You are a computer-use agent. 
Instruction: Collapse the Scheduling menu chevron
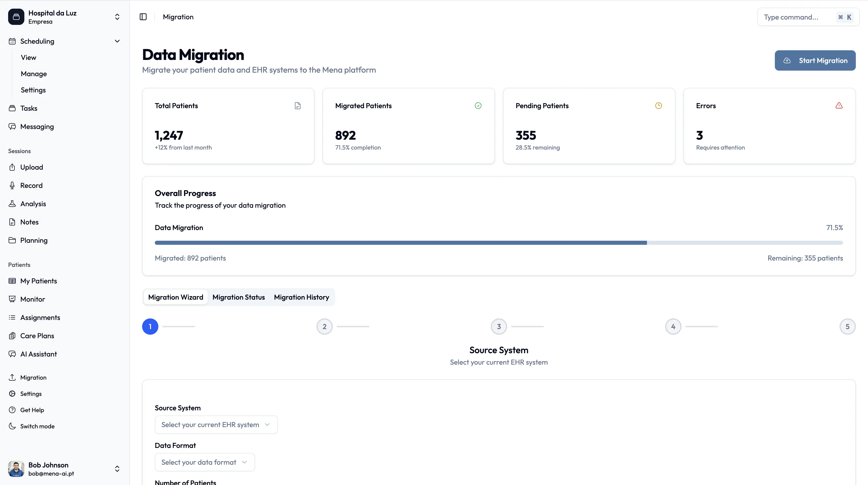(x=117, y=41)
